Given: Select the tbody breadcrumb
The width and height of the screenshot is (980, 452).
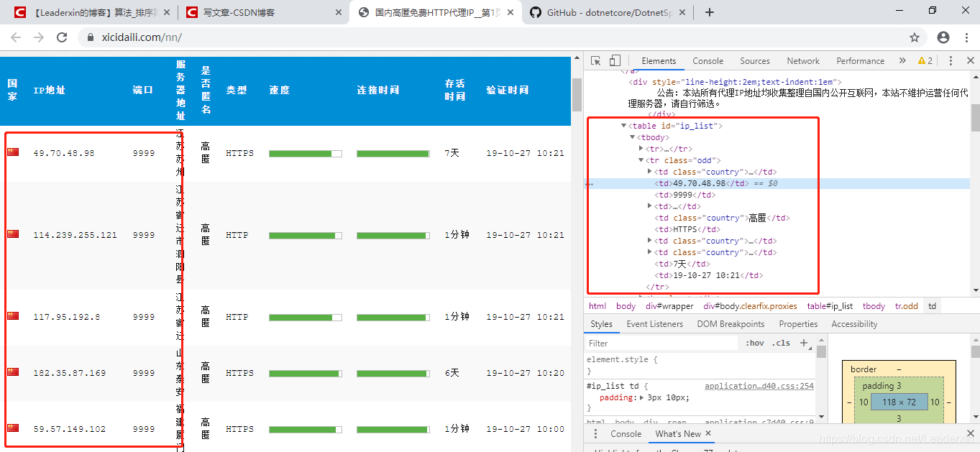Looking at the screenshot, I should 874,306.
